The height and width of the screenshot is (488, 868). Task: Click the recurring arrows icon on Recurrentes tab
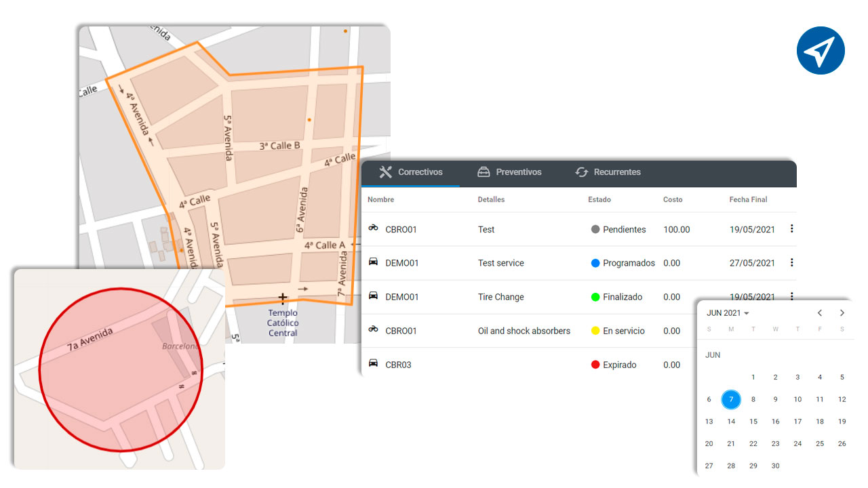582,171
